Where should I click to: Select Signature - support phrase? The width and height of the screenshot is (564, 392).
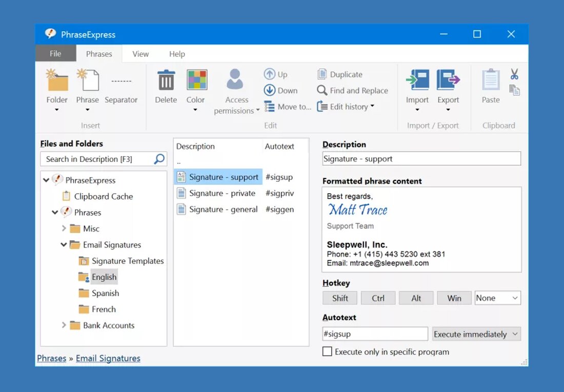(218, 177)
